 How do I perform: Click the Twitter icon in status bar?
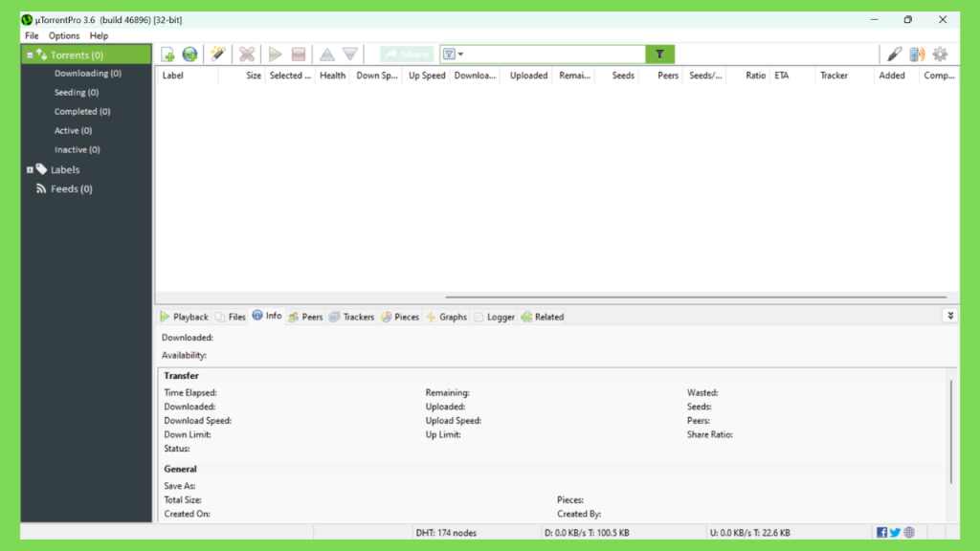[x=895, y=532]
